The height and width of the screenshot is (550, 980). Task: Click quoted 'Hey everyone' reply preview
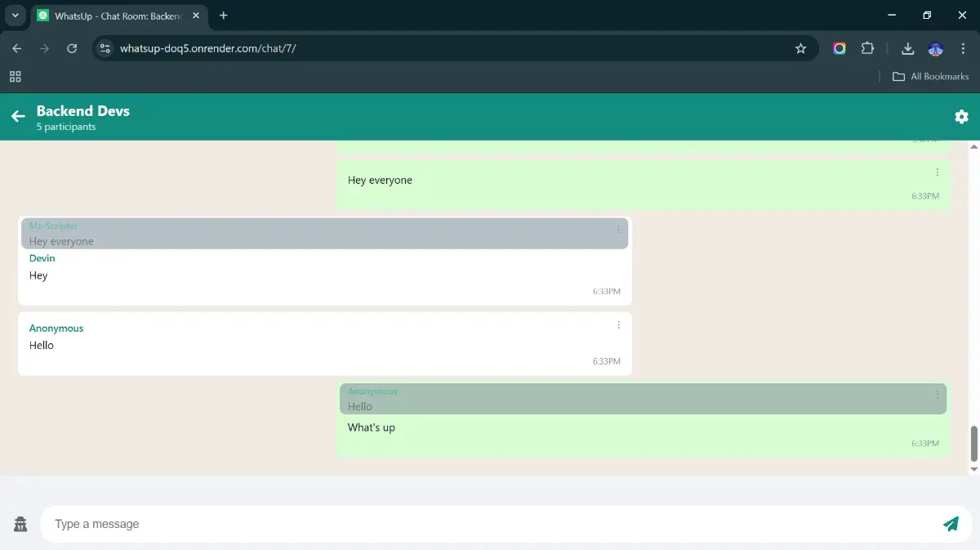(324, 234)
